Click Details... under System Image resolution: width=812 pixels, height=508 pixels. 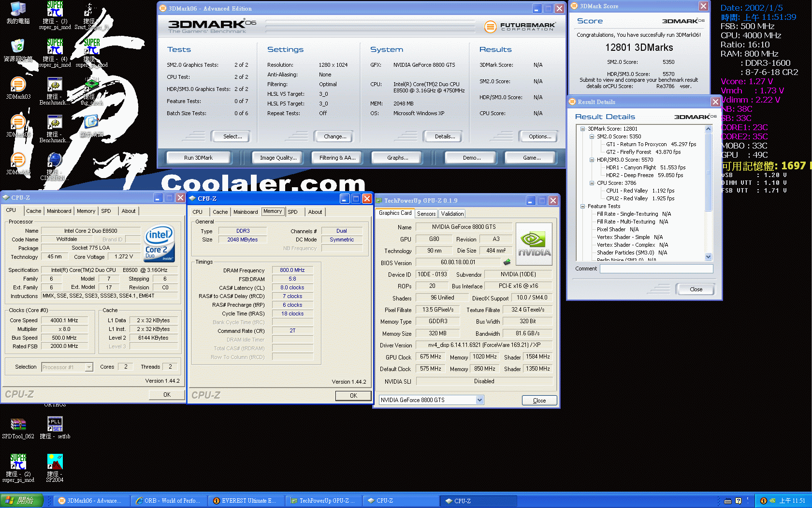coord(445,136)
